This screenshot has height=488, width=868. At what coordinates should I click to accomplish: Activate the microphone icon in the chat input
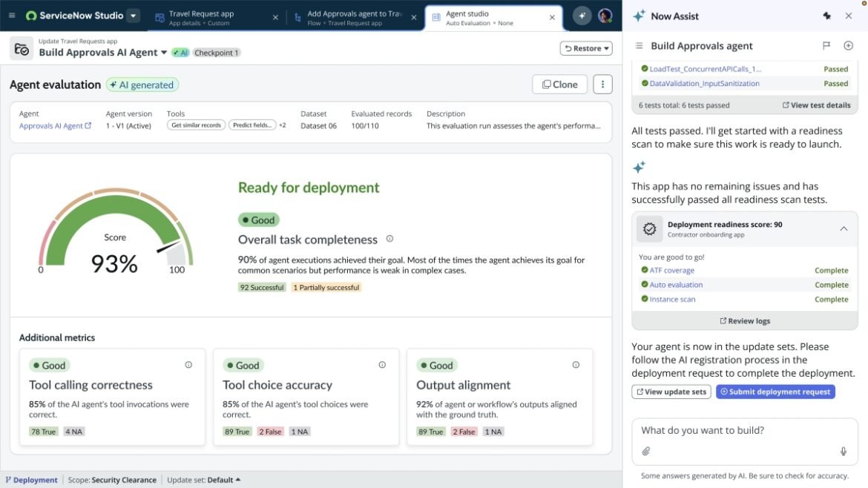[x=843, y=451]
